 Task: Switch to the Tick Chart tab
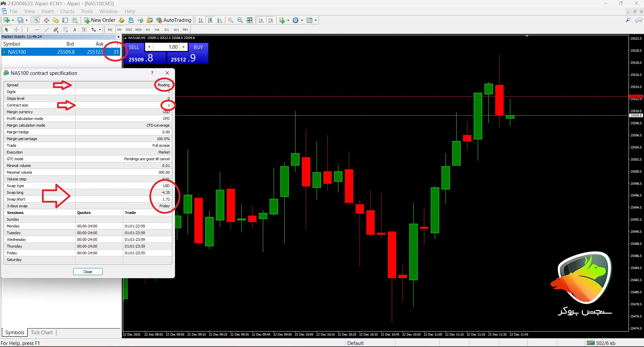point(42,332)
